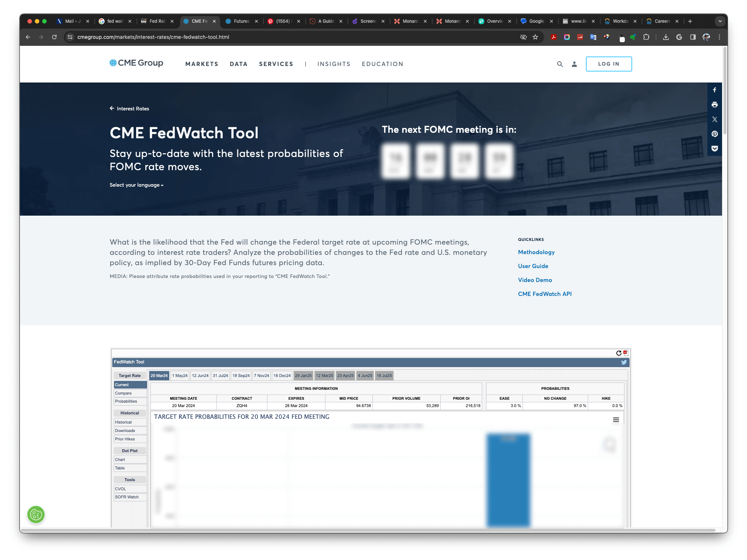
Task: Click the Twitter bird icon in FedWatch bar
Action: coord(624,362)
